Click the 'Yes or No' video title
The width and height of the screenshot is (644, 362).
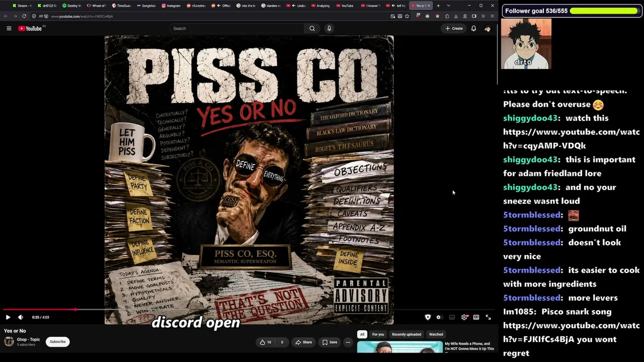15,331
